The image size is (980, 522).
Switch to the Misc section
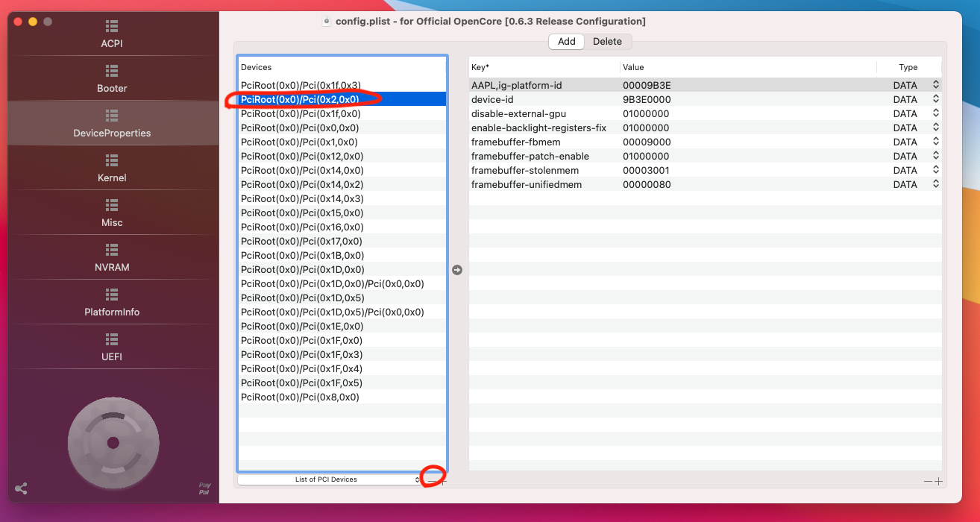[x=112, y=213]
